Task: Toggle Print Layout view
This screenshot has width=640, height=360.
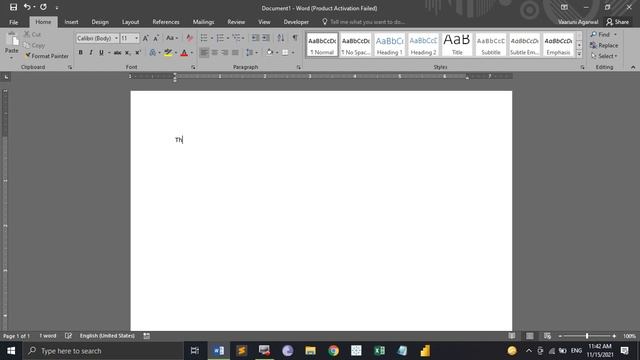Action: (x=529, y=336)
